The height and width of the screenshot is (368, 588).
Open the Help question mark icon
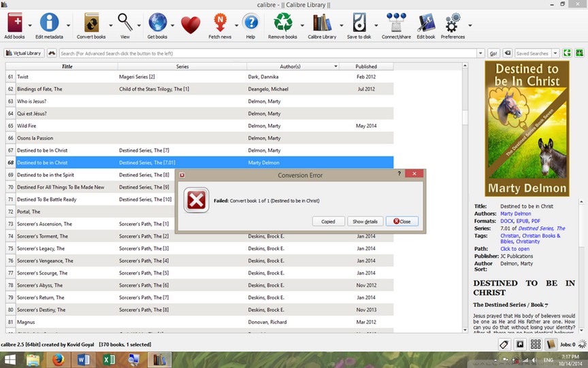pyautogui.click(x=251, y=22)
